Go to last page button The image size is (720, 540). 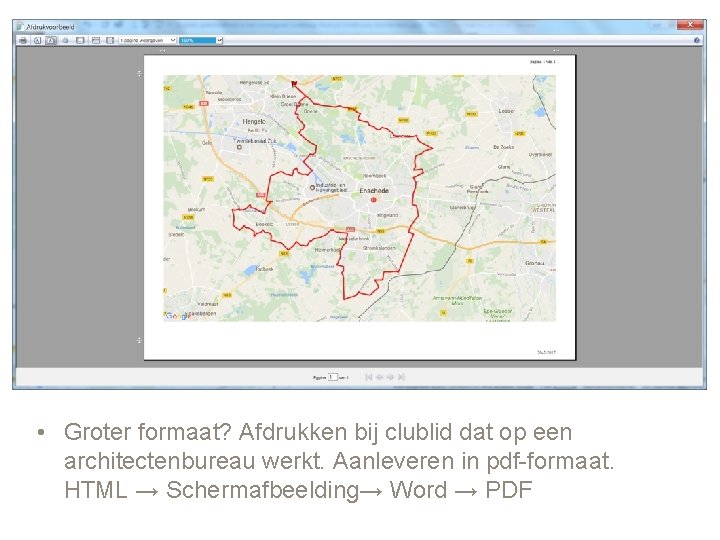click(x=401, y=377)
